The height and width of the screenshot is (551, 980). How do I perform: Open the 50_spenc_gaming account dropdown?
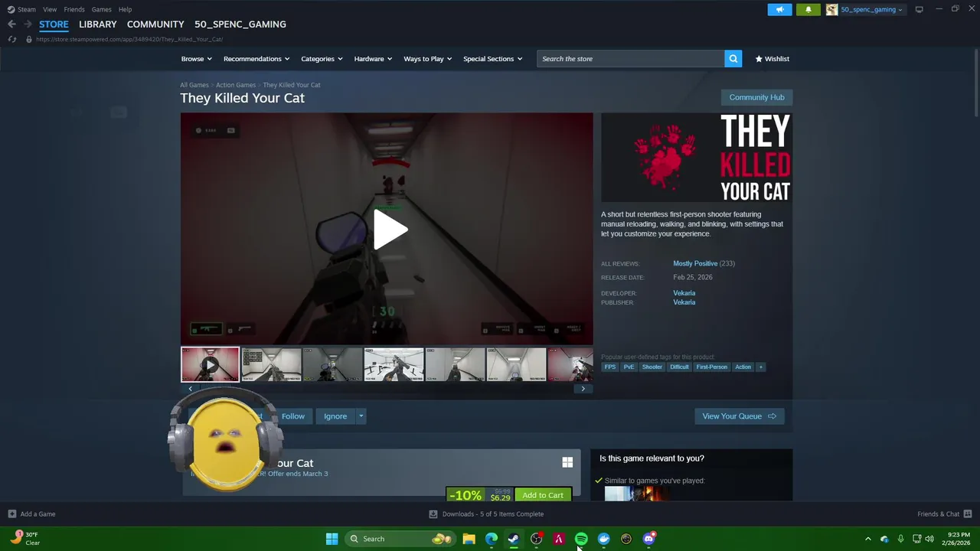point(871,9)
